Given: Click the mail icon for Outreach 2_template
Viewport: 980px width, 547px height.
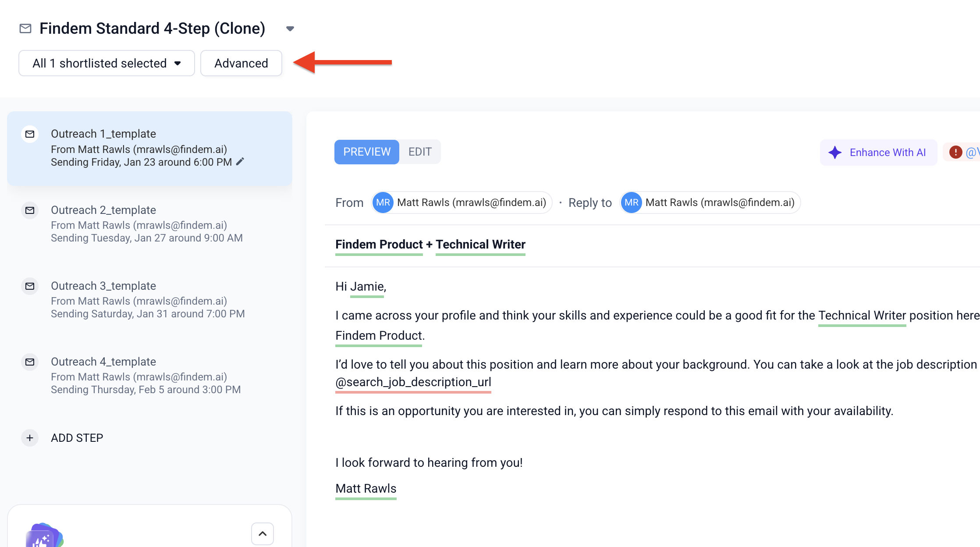Looking at the screenshot, I should tap(30, 210).
